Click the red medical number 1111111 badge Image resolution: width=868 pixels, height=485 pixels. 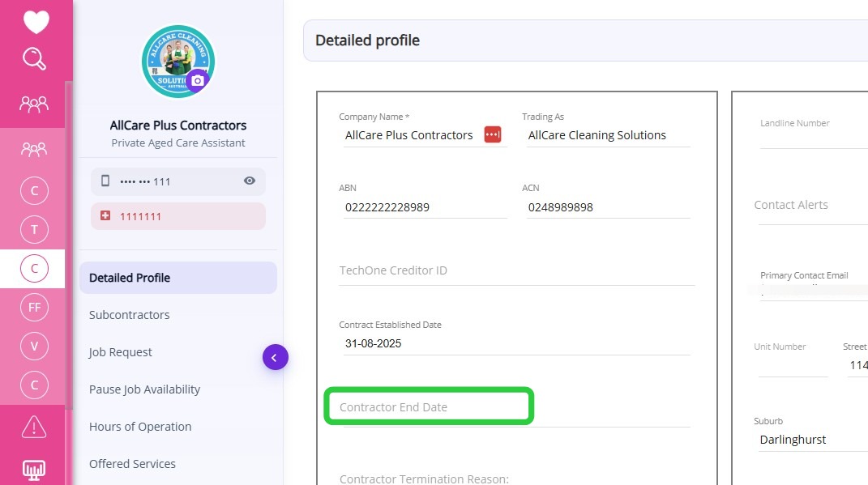click(178, 216)
